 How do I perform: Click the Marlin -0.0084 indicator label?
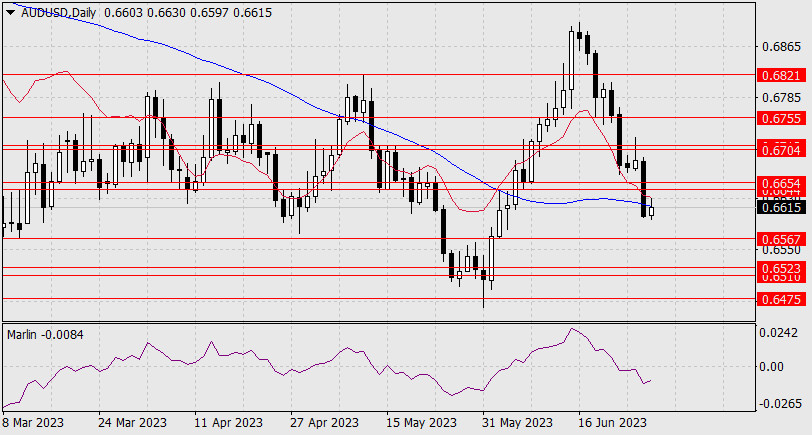click(45, 334)
